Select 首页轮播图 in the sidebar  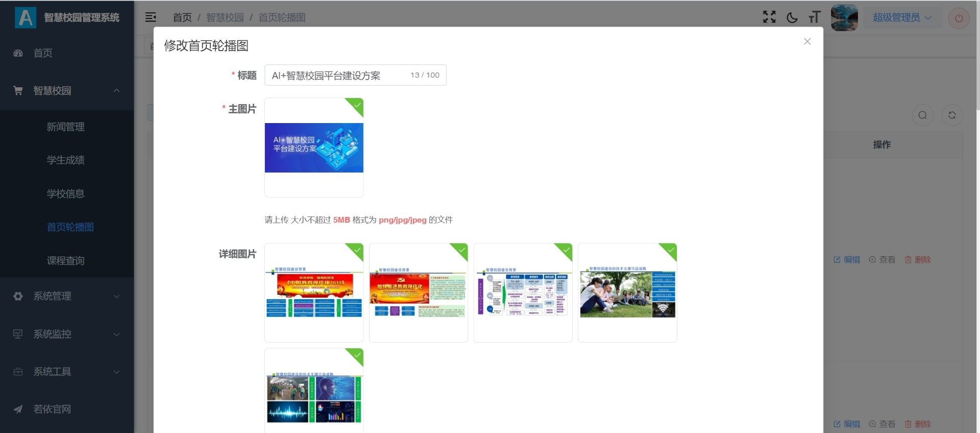(67, 227)
